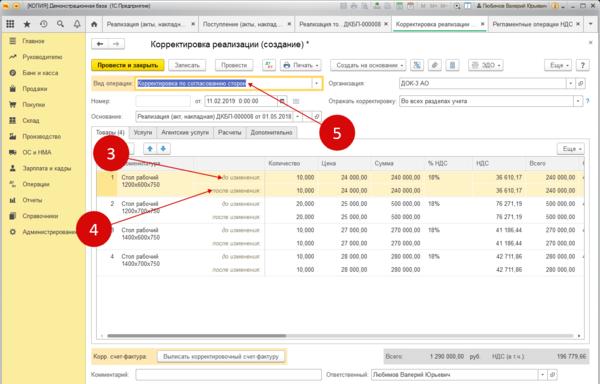
Task: Open favorites star icon
Action: (x=27, y=24)
